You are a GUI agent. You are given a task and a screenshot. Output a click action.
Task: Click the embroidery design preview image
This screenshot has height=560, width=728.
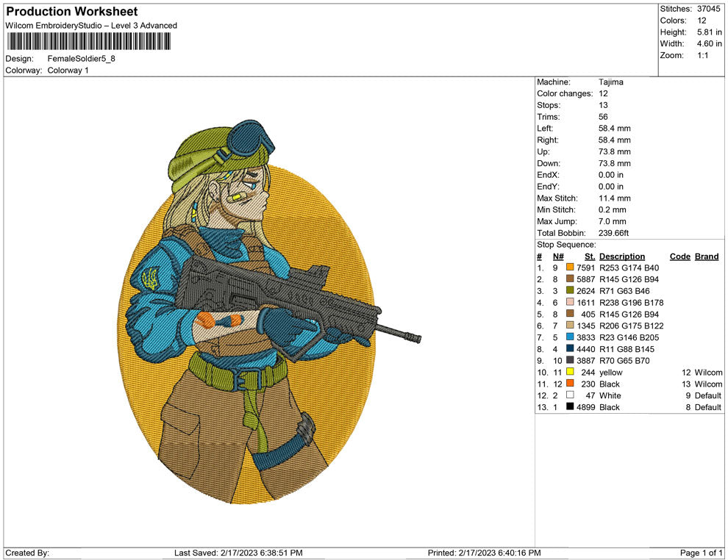(269, 312)
